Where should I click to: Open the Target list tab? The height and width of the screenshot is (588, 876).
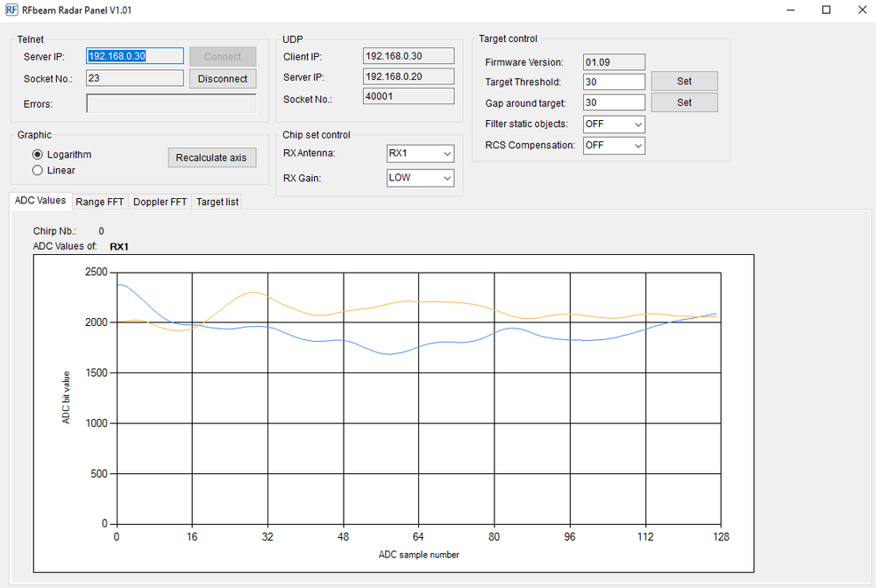tap(217, 202)
